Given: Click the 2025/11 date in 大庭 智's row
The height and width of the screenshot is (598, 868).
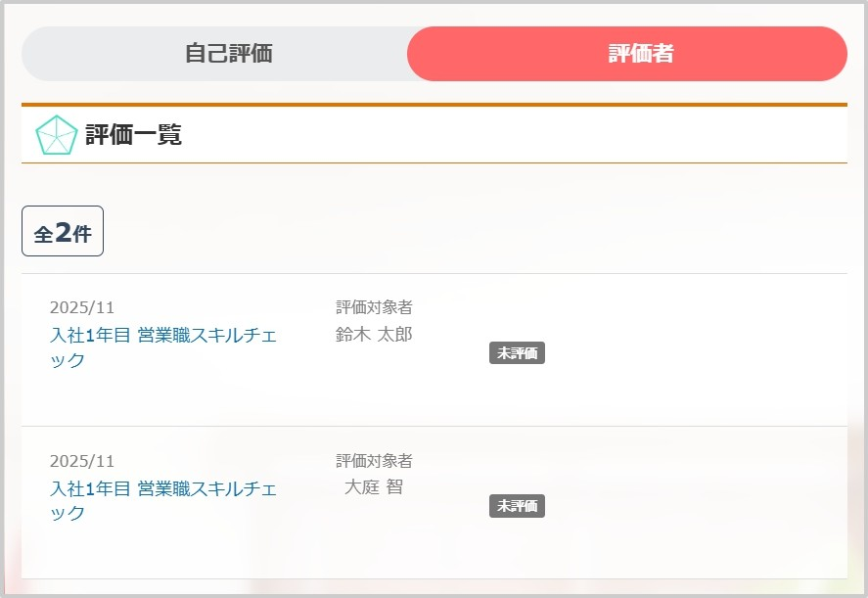Looking at the screenshot, I should [82, 461].
